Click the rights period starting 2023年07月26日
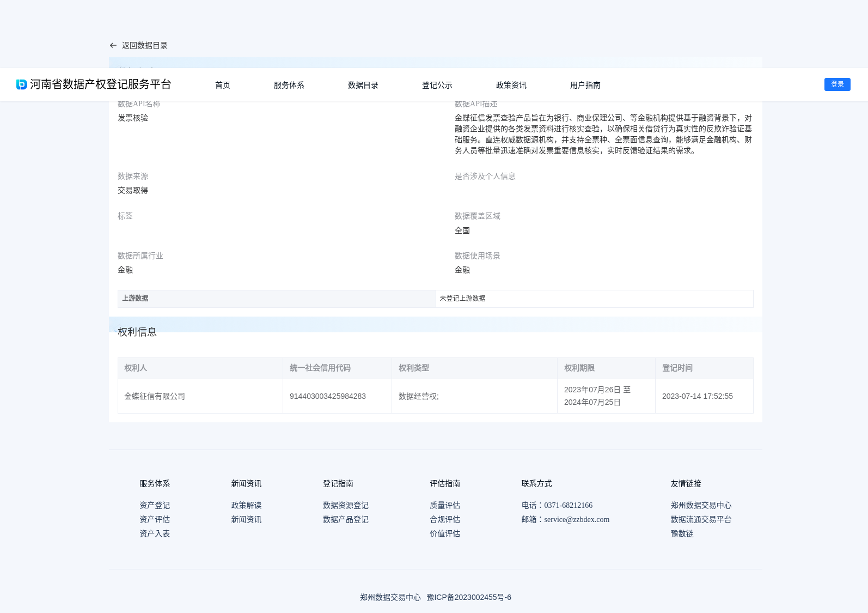Image resolution: width=868 pixels, height=613 pixels. 597,396
